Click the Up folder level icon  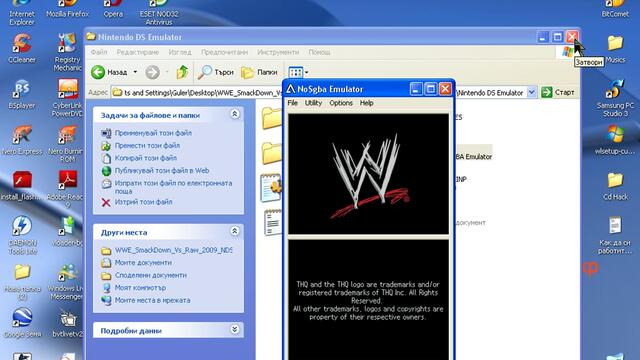tap(182, 72)
